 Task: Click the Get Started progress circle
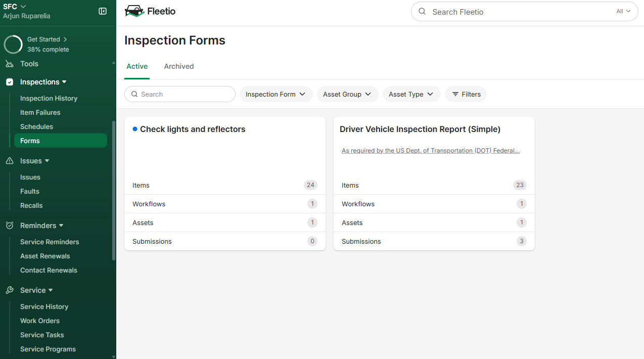pyautogui.click(x=13, y=44)
